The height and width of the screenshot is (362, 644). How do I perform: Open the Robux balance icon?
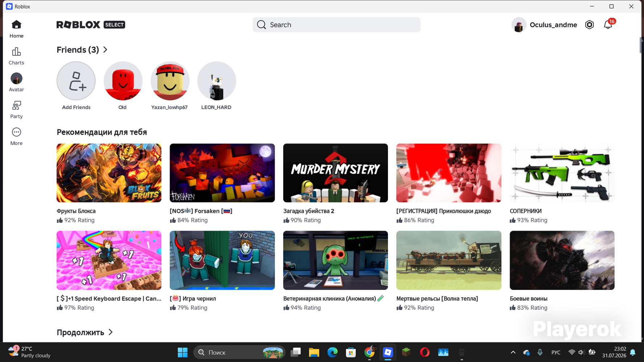[589, 25]
